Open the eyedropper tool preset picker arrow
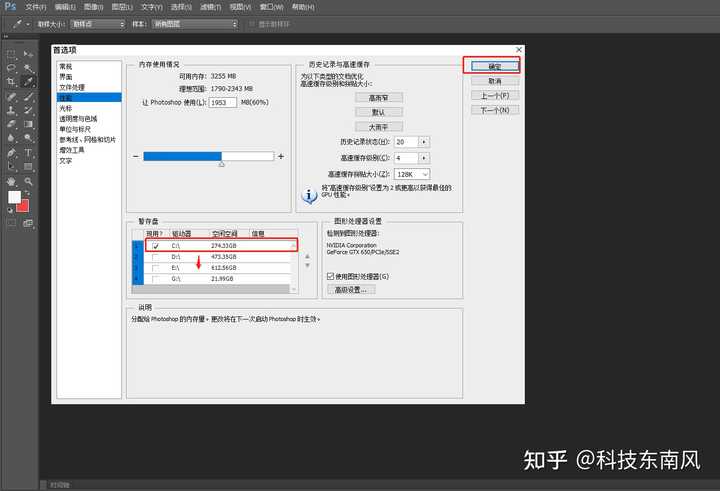Viewport: 720px width, 491px height. pyautogui.click(x=28, y=24)
